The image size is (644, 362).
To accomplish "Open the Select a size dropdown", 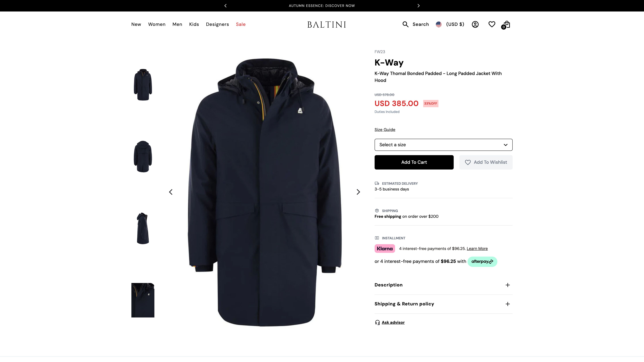I will point(443,145).
